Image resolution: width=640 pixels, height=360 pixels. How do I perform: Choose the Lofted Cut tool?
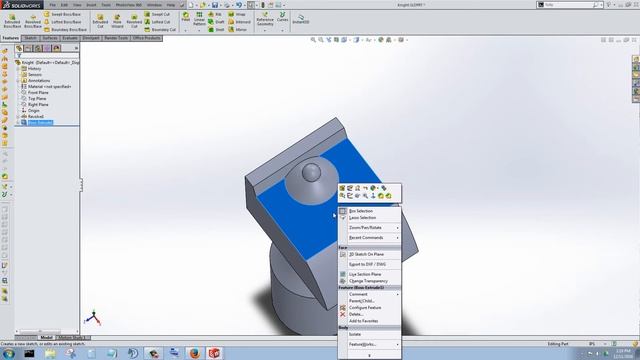tap(158, 22)
